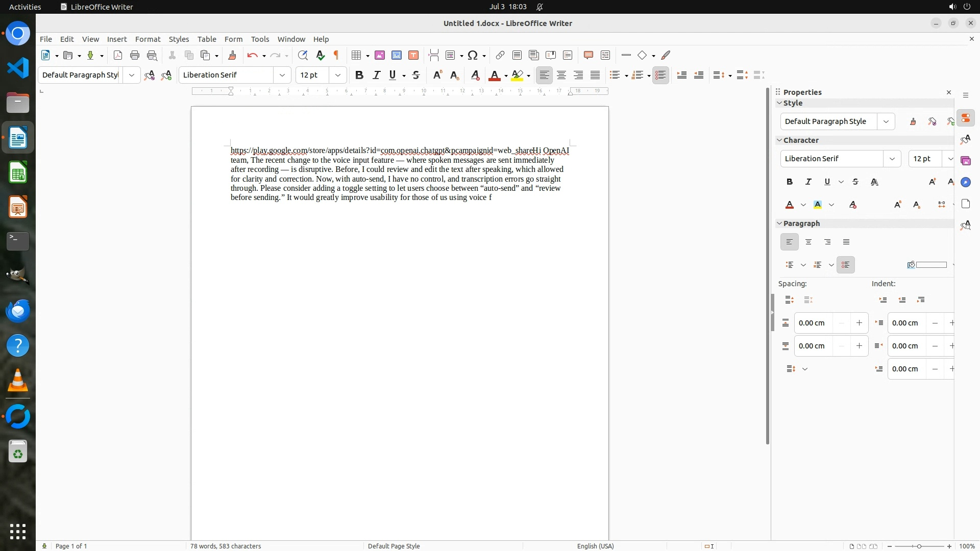Toggle formatting marks pilcrow button
Screen dimensions: 980x551
[x=336, y=55]
